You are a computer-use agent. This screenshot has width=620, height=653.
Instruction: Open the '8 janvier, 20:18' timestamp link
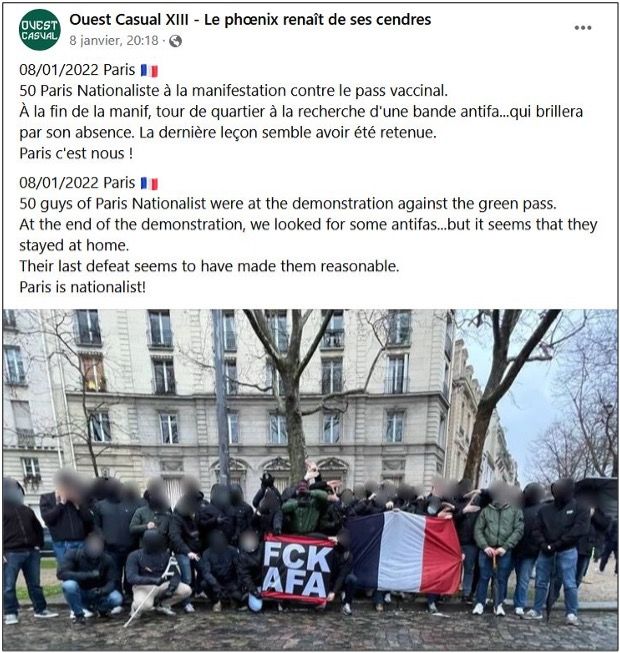114,41
